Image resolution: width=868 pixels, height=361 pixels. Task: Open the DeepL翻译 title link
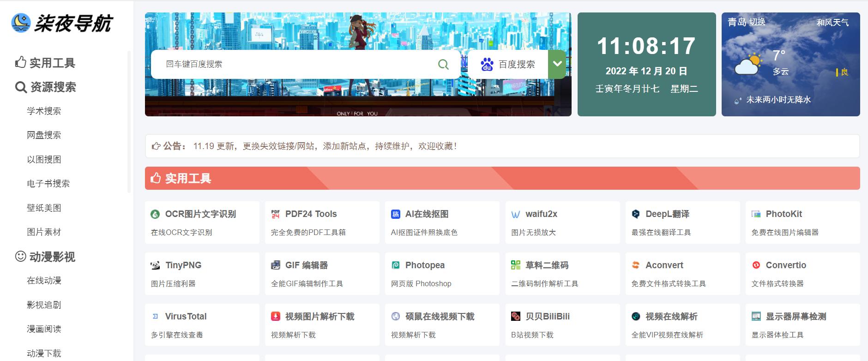coord(667,214)
